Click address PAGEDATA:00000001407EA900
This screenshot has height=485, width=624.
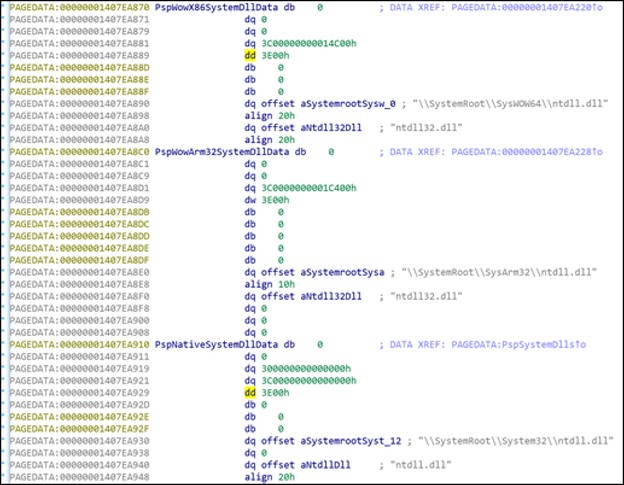(80, 320)
